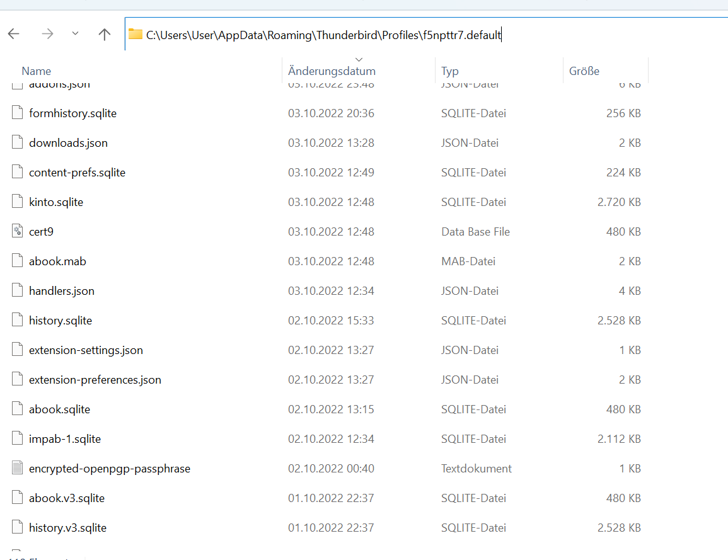This screenshot has height=560, width=728.
Task: Click the file name extension-settings.json
Action: [86, 350]
